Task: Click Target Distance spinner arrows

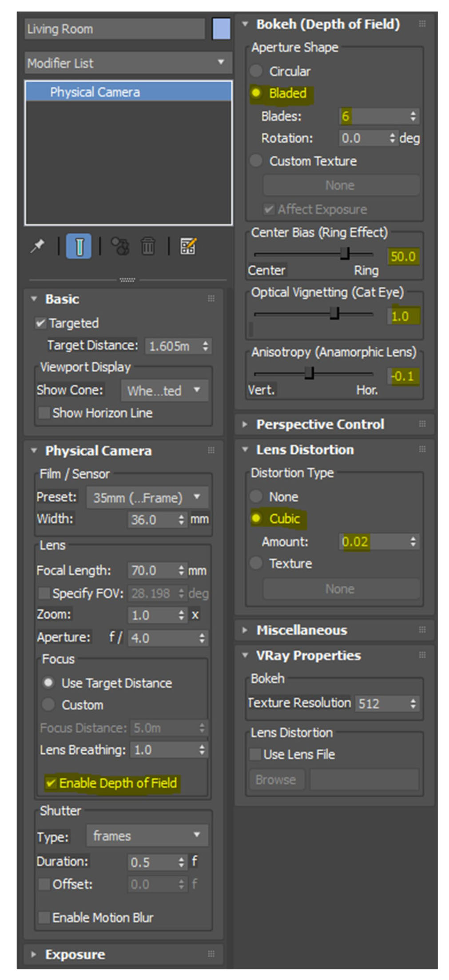Action: click(205, 346)
